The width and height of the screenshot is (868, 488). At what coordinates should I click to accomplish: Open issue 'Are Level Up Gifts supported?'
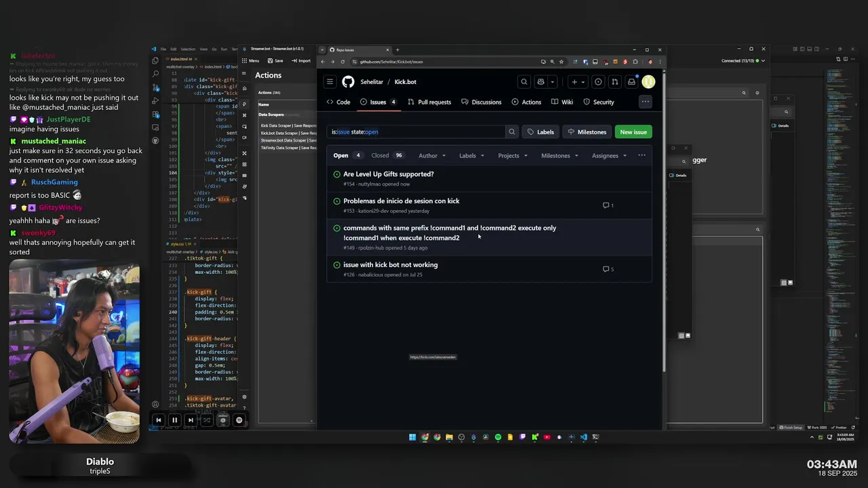[x=389, y=174]
